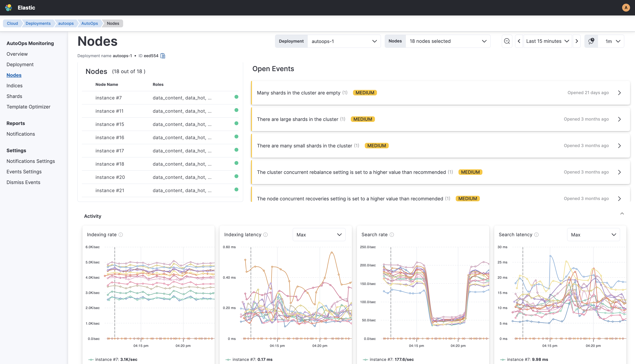The height and width of the screenshot is (364, 635).
Task: Click the info icon next to Indexing rate
Action: 121,235
